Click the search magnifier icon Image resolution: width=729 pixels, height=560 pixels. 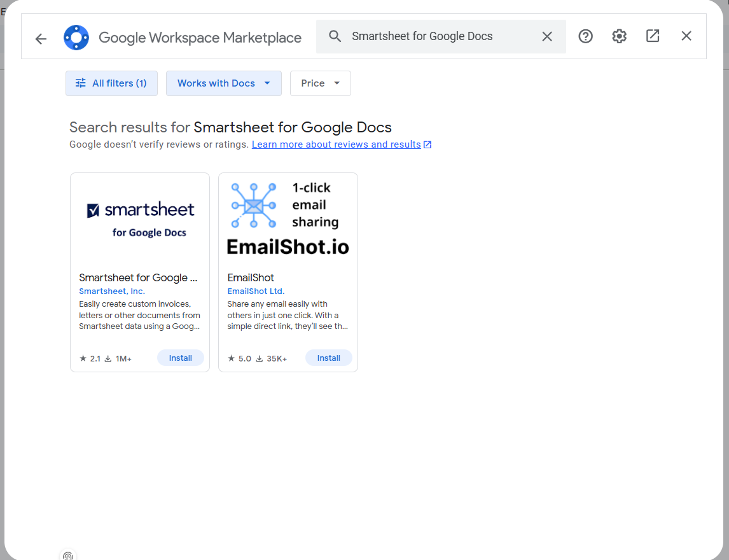click(x=335, y=36)
